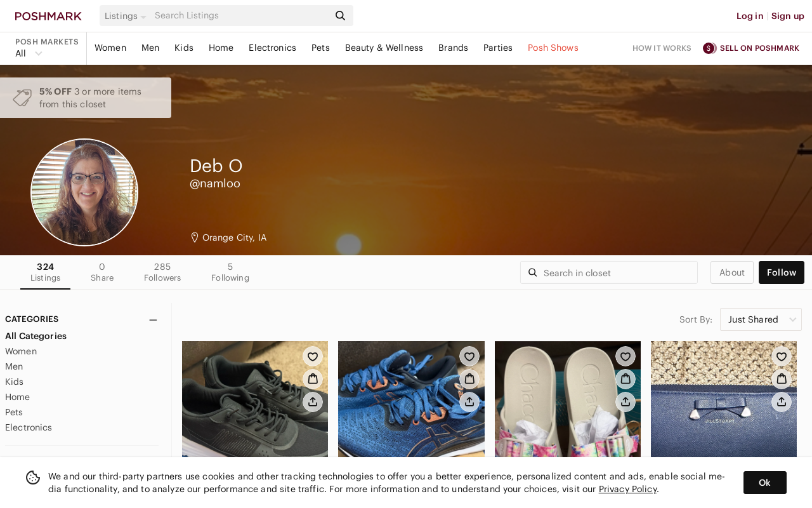Click the Poshmark logo
Screen dimensions: 812x508
[48, 16]
